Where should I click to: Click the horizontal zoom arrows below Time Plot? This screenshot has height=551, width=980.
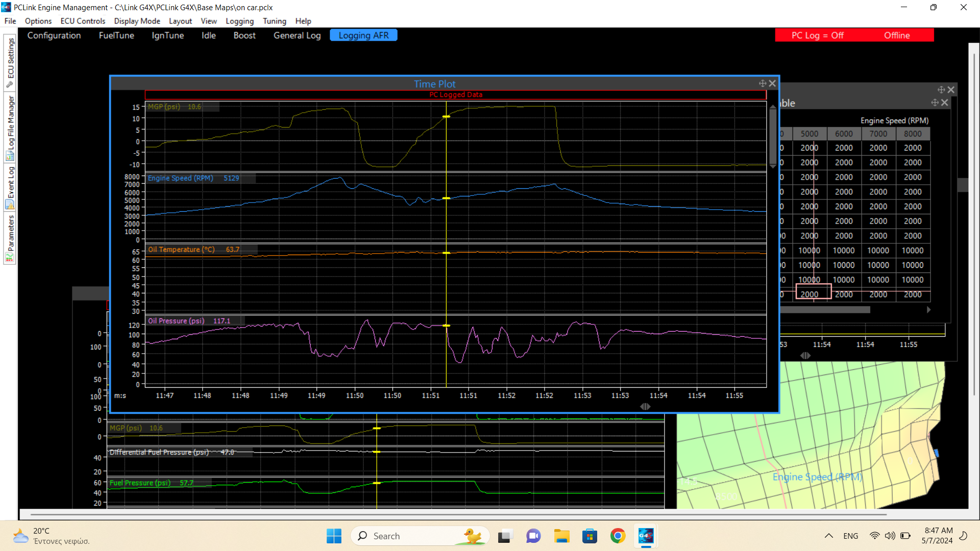coord(645,407)
